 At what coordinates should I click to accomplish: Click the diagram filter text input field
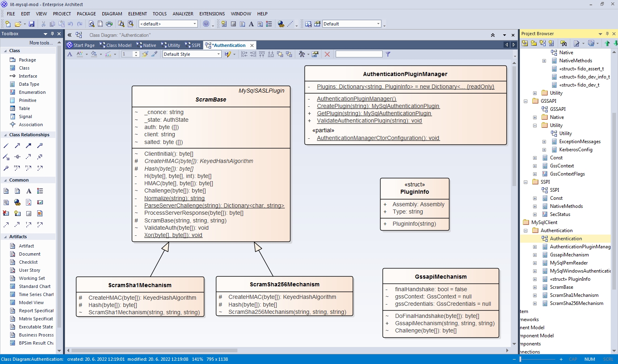click(x=359, y=54)
